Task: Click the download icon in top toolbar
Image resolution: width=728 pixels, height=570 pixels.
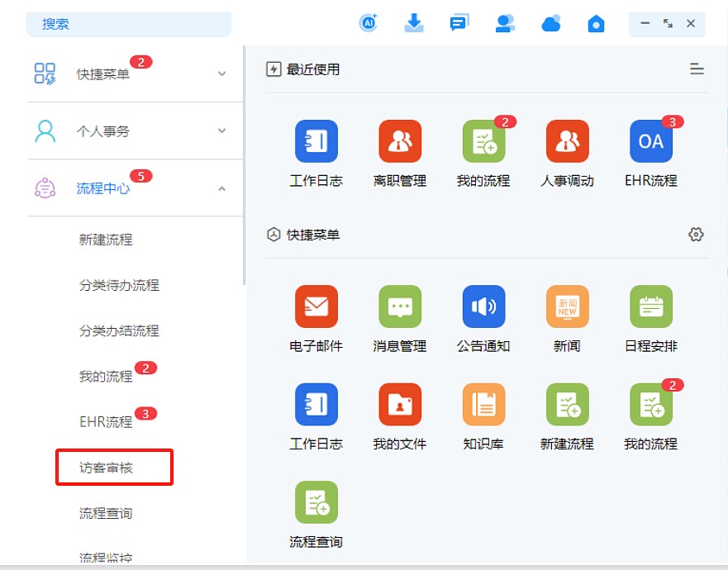Action: tap(414, 24)
